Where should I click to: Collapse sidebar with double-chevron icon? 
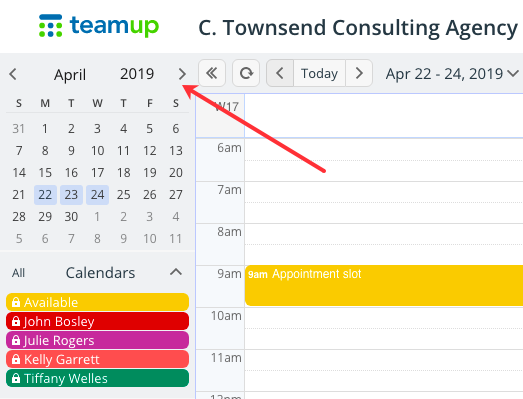pos(212,73)
